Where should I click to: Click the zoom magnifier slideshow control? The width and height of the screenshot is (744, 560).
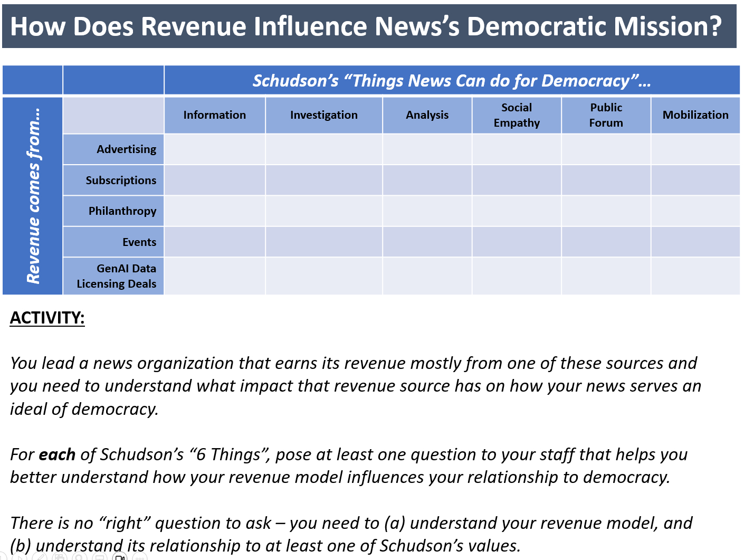tap(79, 557)
